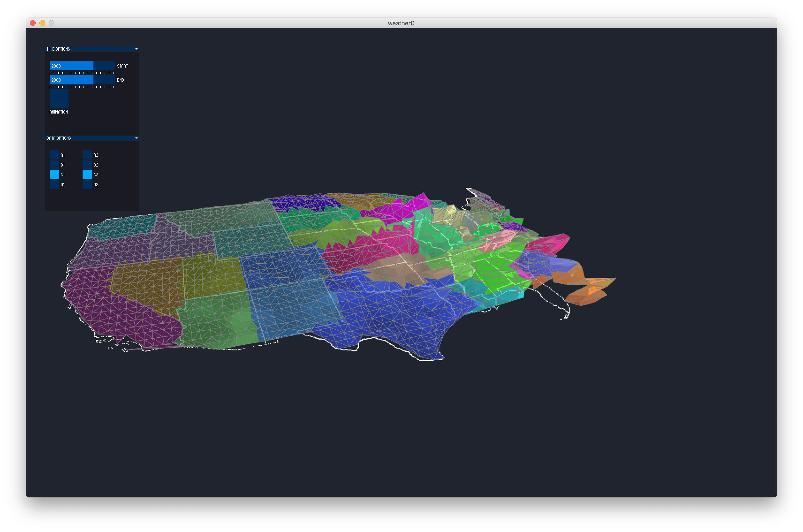Uncheck the highlighted C2 checkbox
803x532 pixels.
[87, 175]
